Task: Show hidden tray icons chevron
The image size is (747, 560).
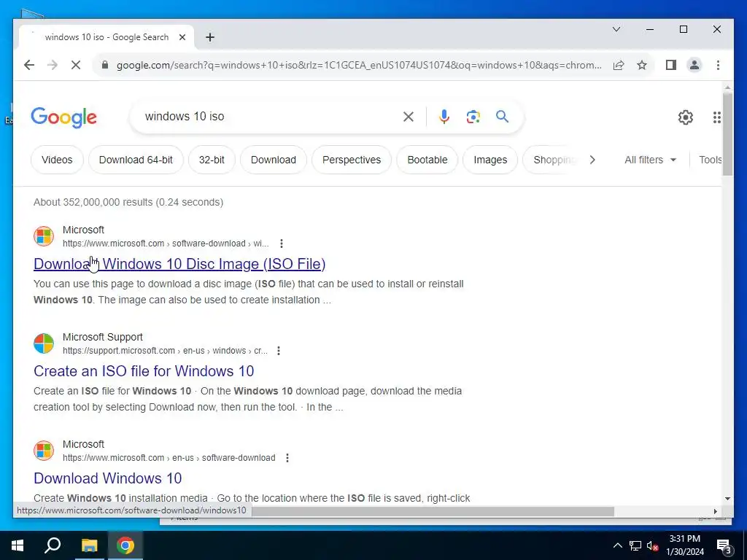Action: [617, 545]
